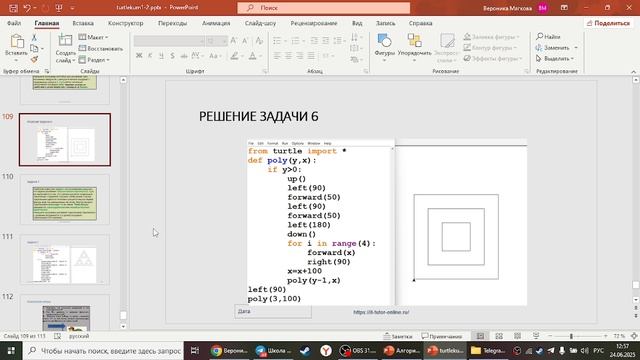Click the РЕШЕНИЕ ЗАДАЧИ 6 title
The height and width of the screenshot is (360, 640).
258,117
